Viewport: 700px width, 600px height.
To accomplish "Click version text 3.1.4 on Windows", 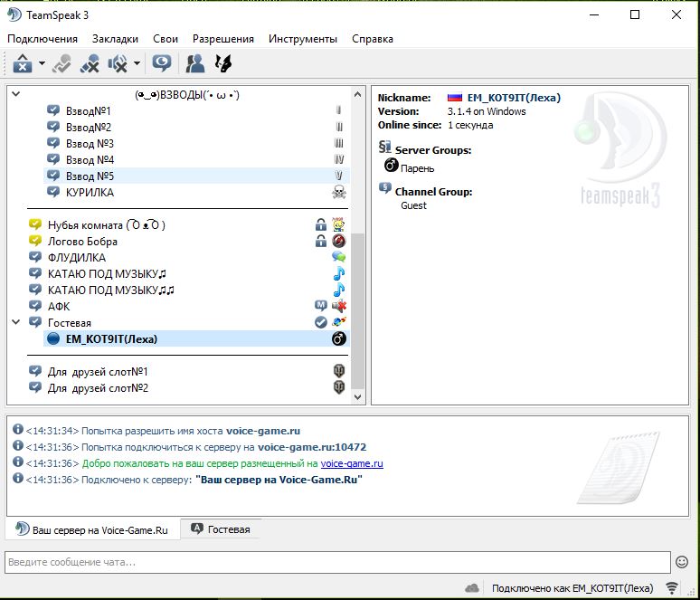I will coord(487,111).
